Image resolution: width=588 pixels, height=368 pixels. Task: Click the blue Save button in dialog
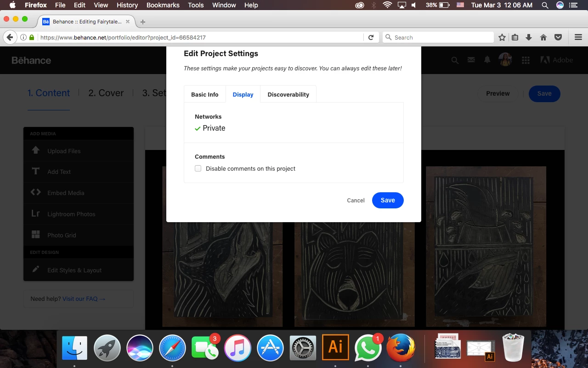(388, 200)
